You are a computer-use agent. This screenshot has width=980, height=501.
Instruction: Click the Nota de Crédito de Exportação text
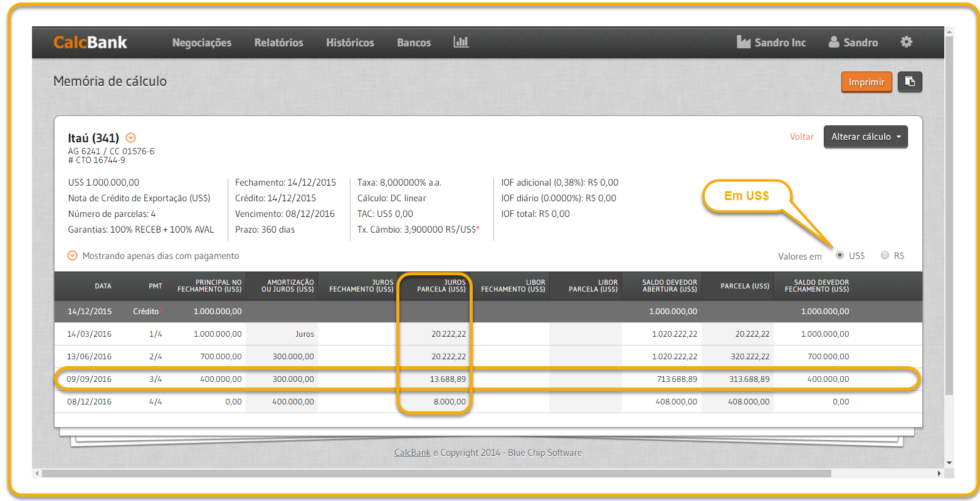click(139, 198)
